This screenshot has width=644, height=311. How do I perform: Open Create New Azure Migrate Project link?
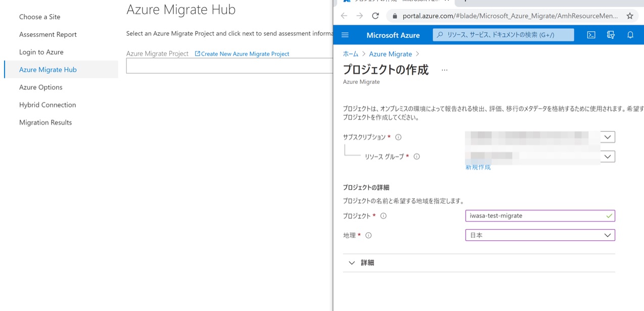(242, 54)
